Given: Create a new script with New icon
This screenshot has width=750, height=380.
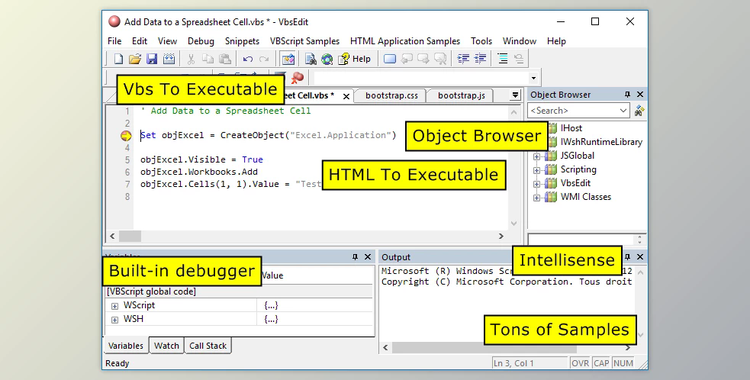Looking at the screenshot, I should (118, 59).
